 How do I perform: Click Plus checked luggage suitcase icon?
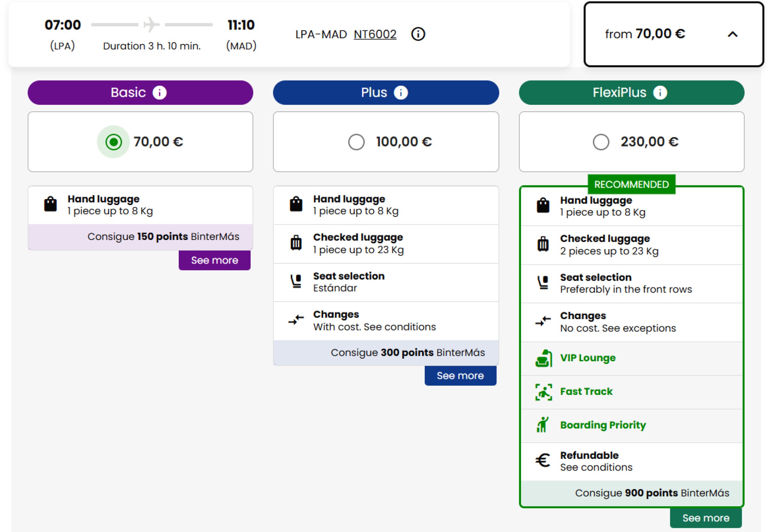click(x=296, y=243)
